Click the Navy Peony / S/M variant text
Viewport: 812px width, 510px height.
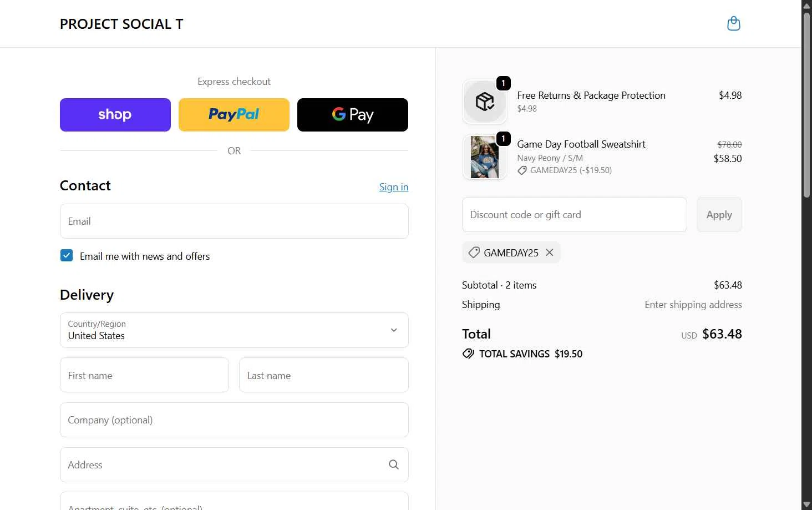tap(550, 158)
